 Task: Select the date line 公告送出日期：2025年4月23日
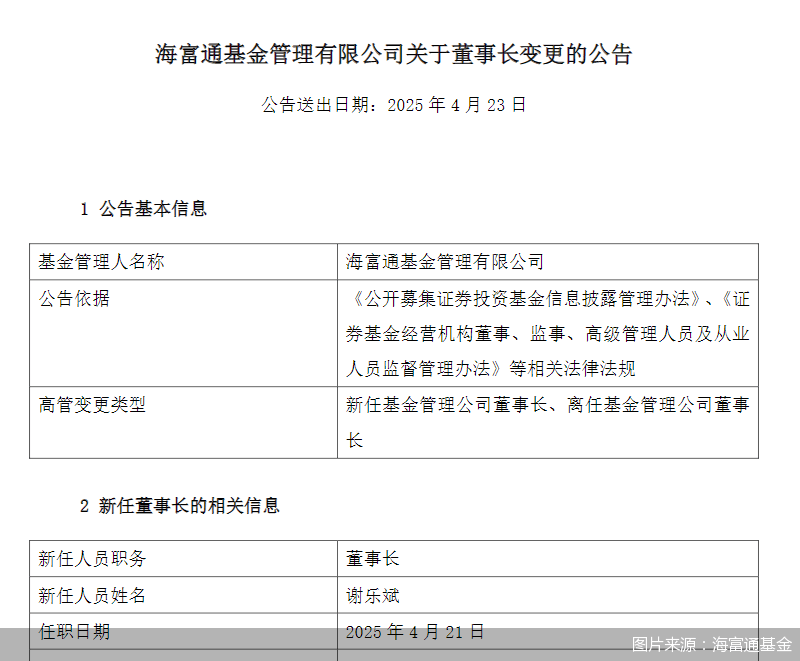(x=394, y=105)
